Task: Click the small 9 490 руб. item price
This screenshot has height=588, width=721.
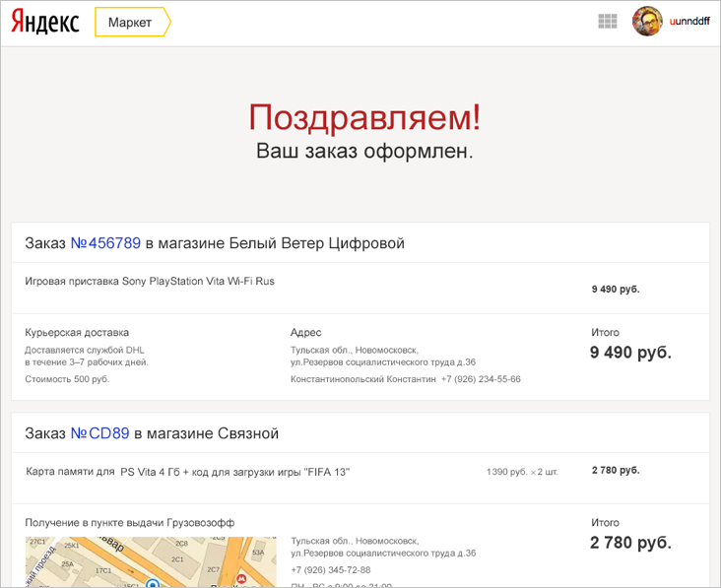Action: tap(616, 290)
